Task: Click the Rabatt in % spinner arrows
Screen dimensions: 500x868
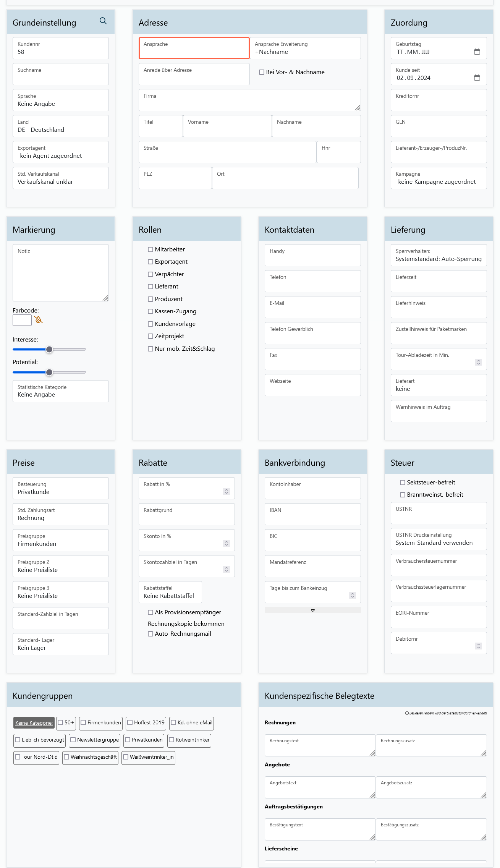Action: [x=226, y=491]
